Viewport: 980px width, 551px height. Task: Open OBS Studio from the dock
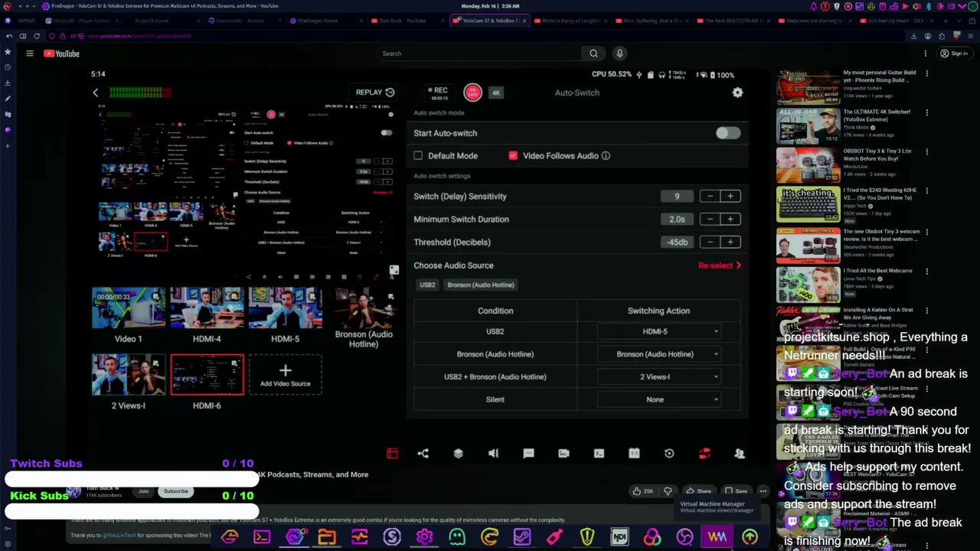click(x=684, y=537)
